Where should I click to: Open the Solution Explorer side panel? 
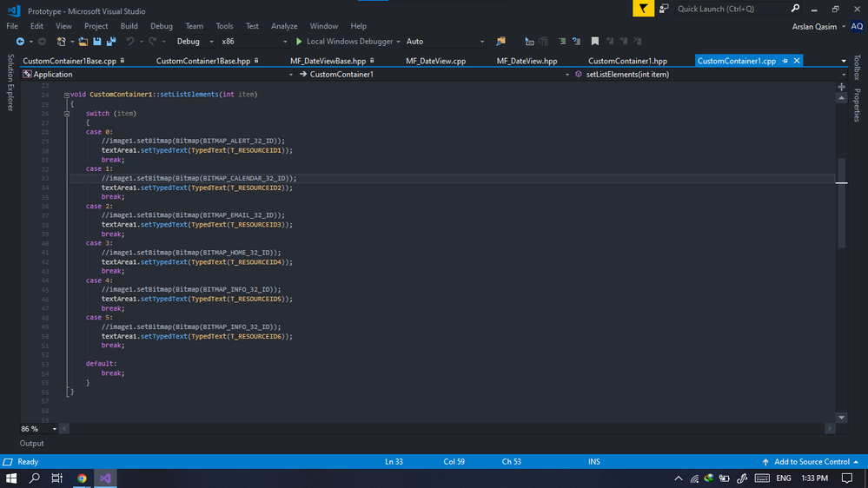pos(10,82)
